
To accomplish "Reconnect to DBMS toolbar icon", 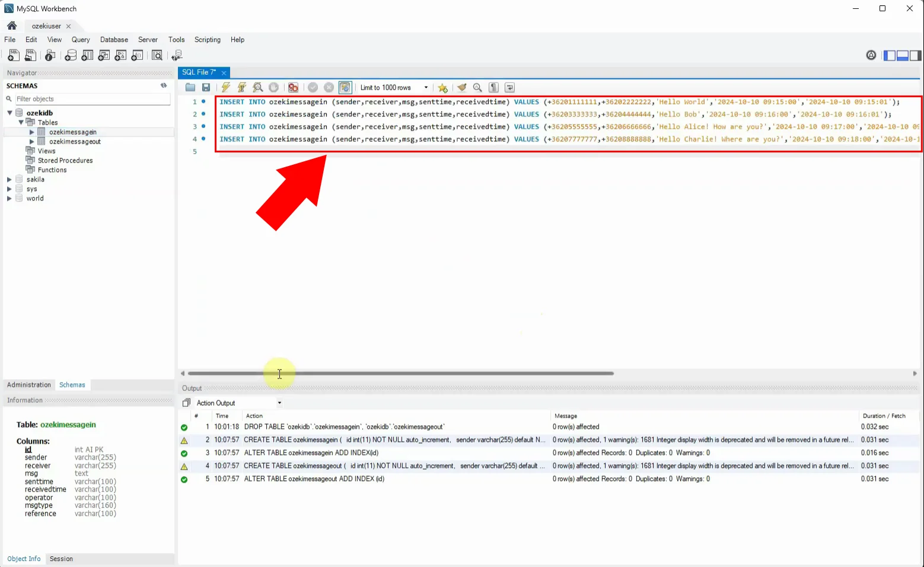I will pyautogui.click(x=177, y=55).
